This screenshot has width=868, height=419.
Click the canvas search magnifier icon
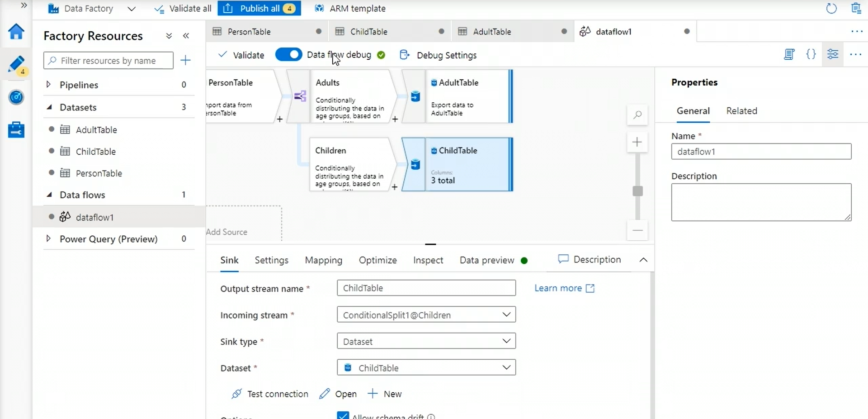tap(637, 115)
